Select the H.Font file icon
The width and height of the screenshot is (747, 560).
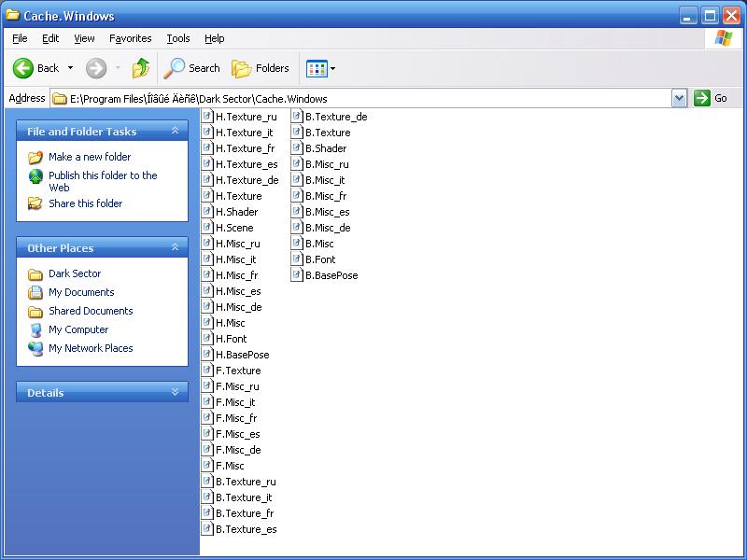[x=206, y=338]
